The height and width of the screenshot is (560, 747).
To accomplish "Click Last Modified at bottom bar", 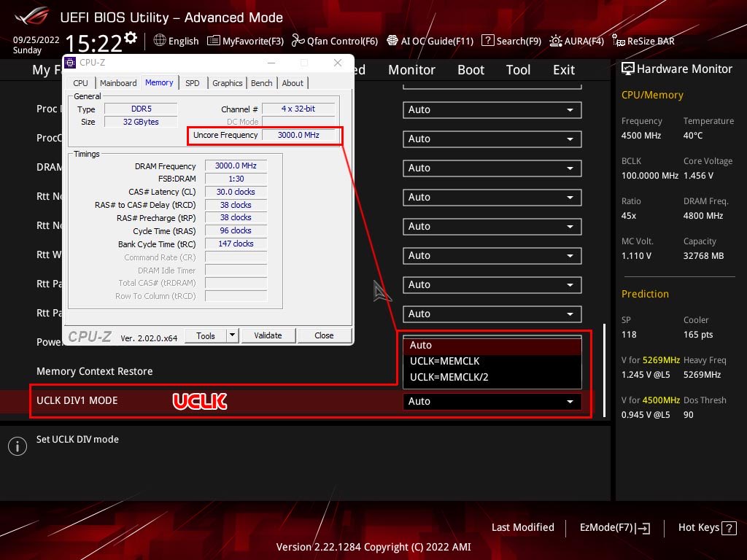I will (x=522, y=527).
